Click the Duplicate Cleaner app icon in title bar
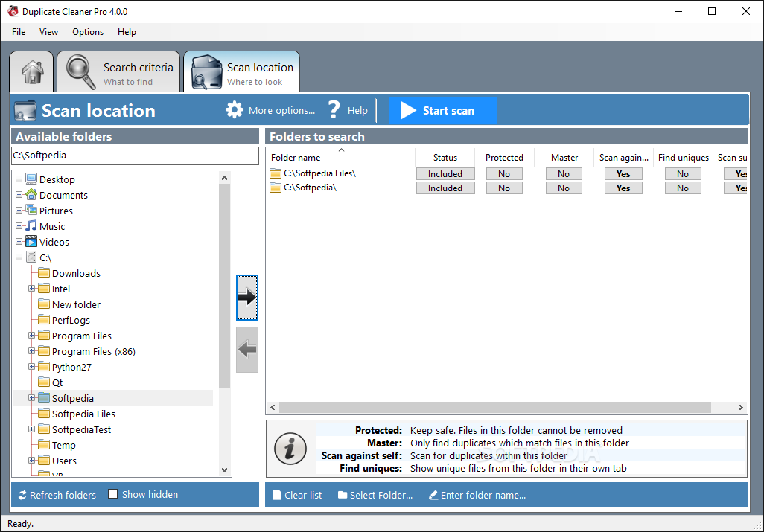The height and width of the screenshot is (532, 764). coord(13,10)
